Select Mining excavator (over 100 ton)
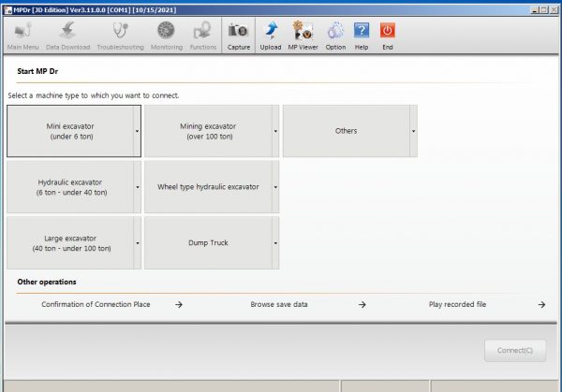Viewport: 562px width, 392px height. point(208,131)
